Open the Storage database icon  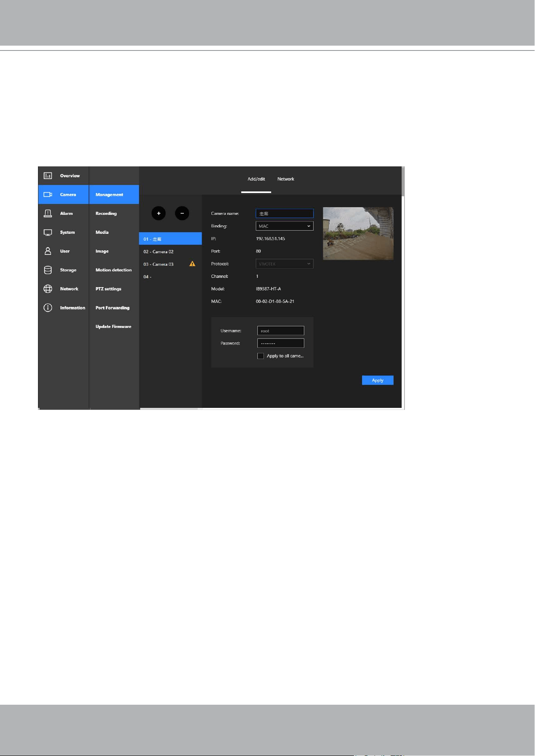point(48,270)
